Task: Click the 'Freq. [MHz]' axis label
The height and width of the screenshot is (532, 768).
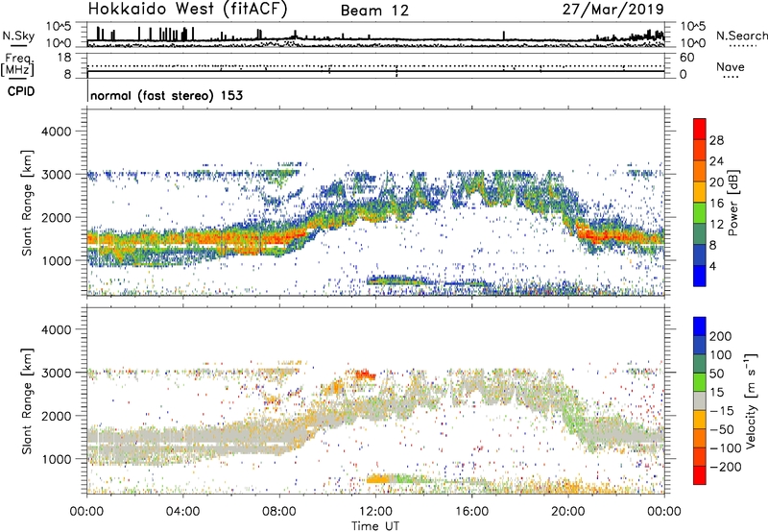Action: point(18,65)
